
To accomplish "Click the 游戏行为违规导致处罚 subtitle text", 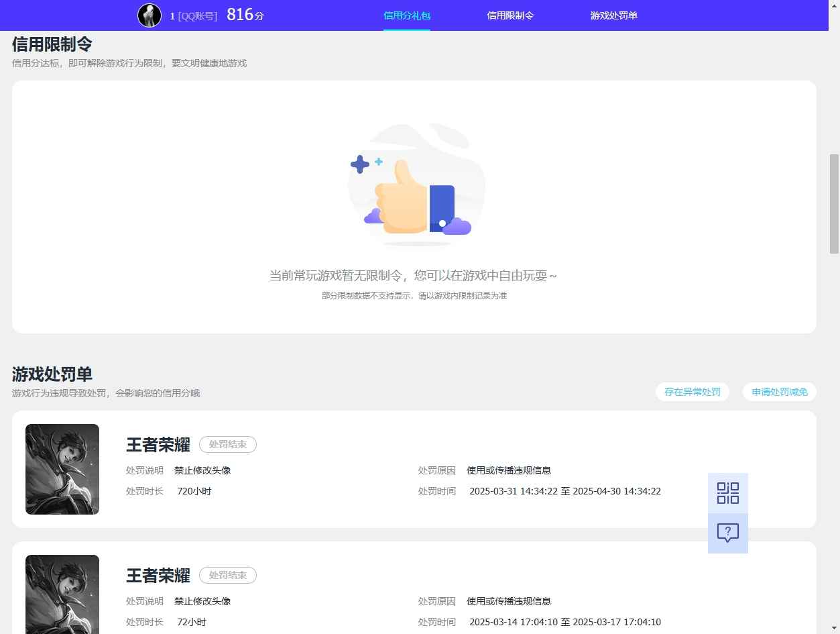I will pyautogui.click(x=106, y=393).
